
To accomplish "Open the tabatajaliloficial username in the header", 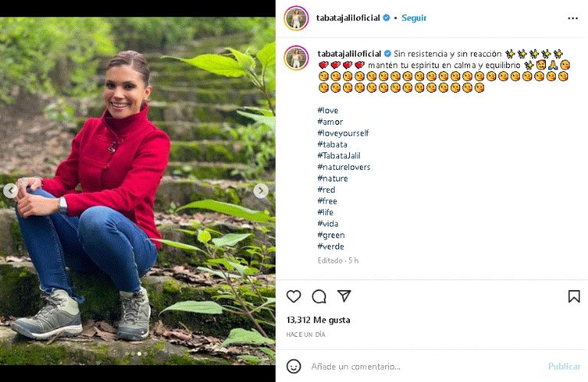I will 348,18.
